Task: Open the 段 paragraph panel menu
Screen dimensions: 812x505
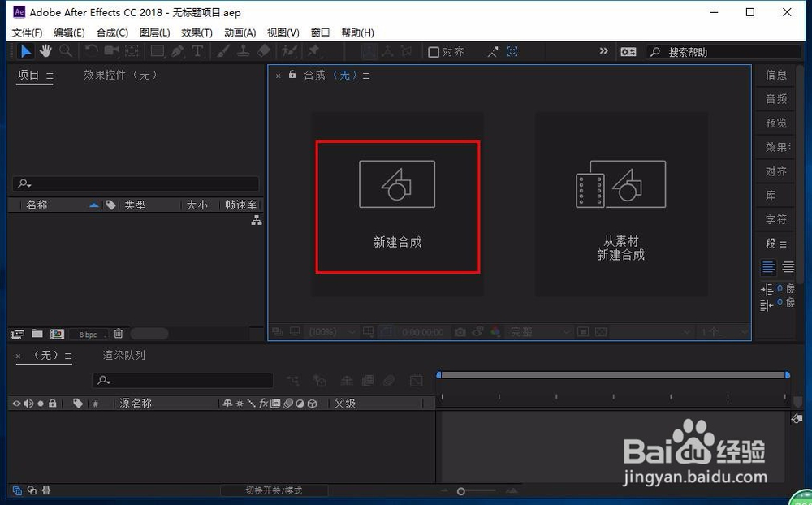Action: 783,244
